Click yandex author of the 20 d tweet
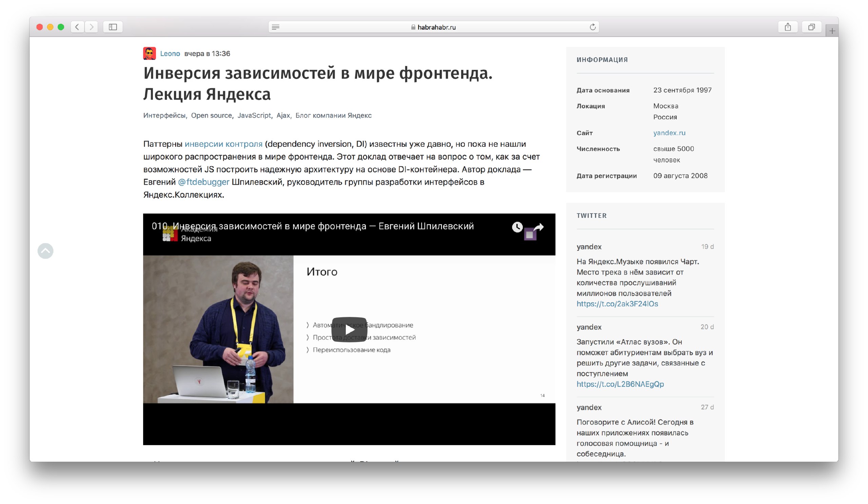The width and height of the screenshot is (868, 504). (x=589, y=327)
